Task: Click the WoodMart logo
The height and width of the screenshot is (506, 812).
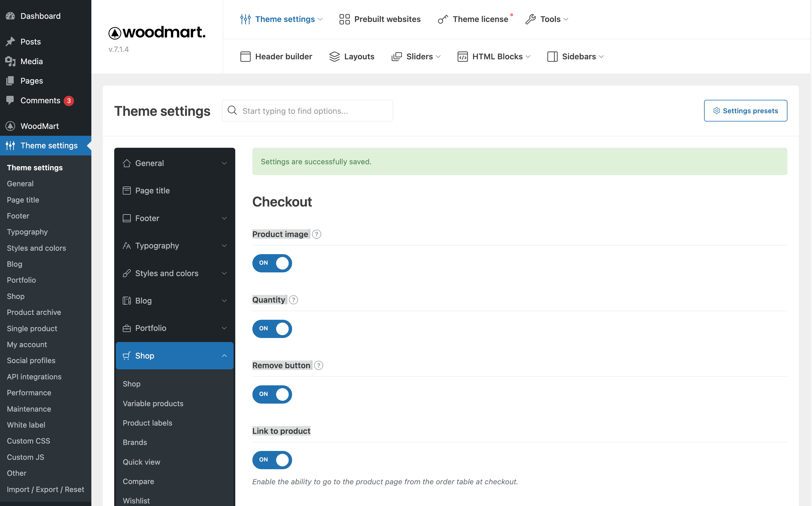Action: tap(156, 32)
